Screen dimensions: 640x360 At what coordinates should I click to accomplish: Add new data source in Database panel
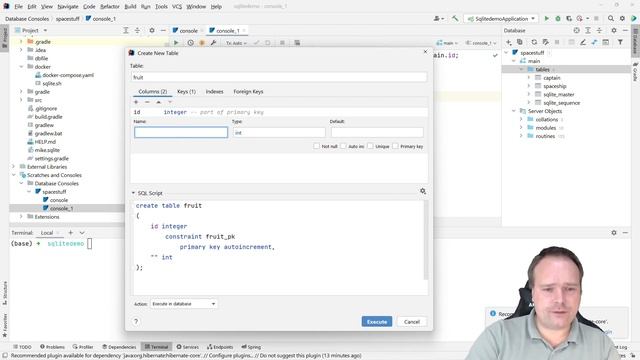pos(509,42)
